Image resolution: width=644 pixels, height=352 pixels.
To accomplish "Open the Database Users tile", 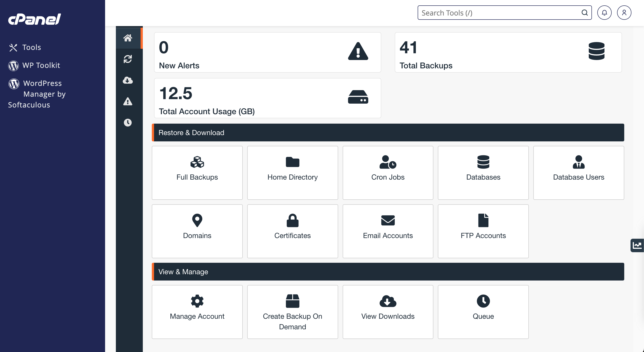I will click(x=578, y=173).
